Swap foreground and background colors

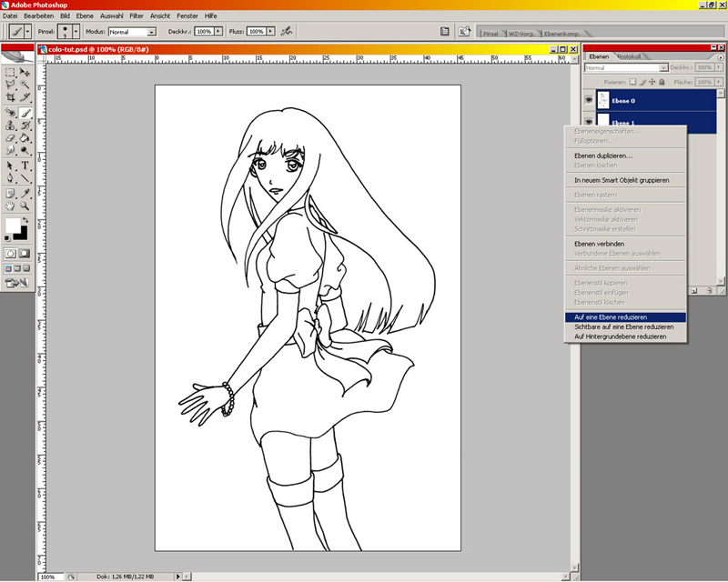pyautogui.click(x=25, y=220)
